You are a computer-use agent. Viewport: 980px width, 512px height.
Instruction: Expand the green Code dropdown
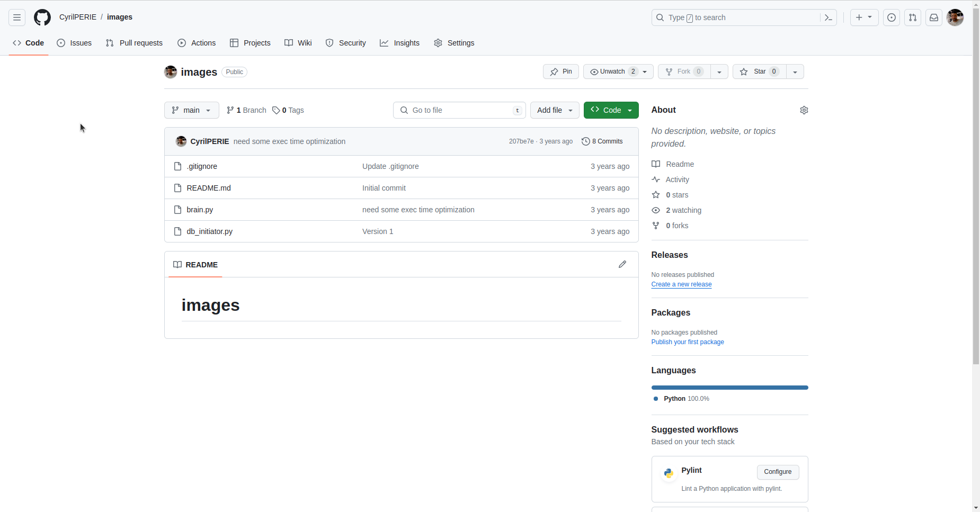coord(611,110)
